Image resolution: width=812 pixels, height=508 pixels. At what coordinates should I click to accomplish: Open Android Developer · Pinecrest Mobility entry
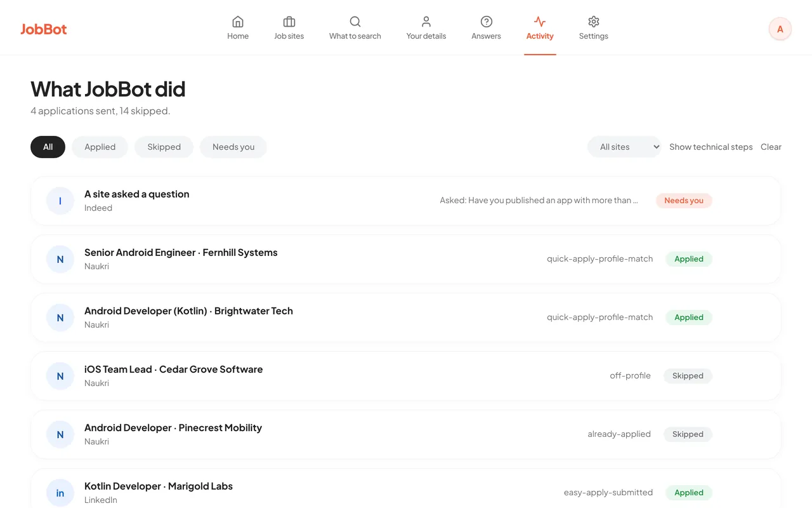(405, 434)
